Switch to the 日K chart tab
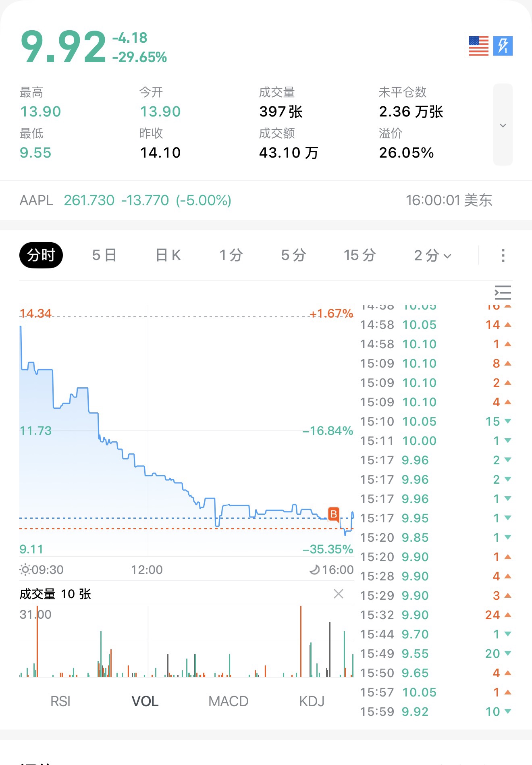The image size is (532, 765). [x=168, y=256]
